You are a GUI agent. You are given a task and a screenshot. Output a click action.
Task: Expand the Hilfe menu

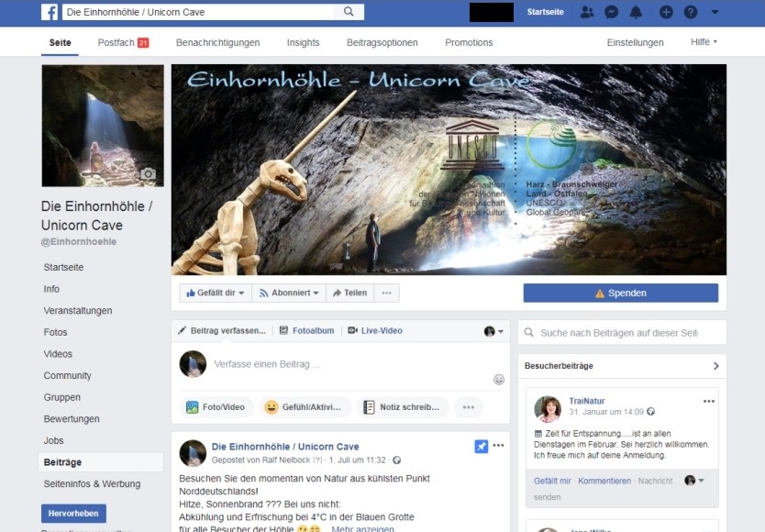[704, 42]
